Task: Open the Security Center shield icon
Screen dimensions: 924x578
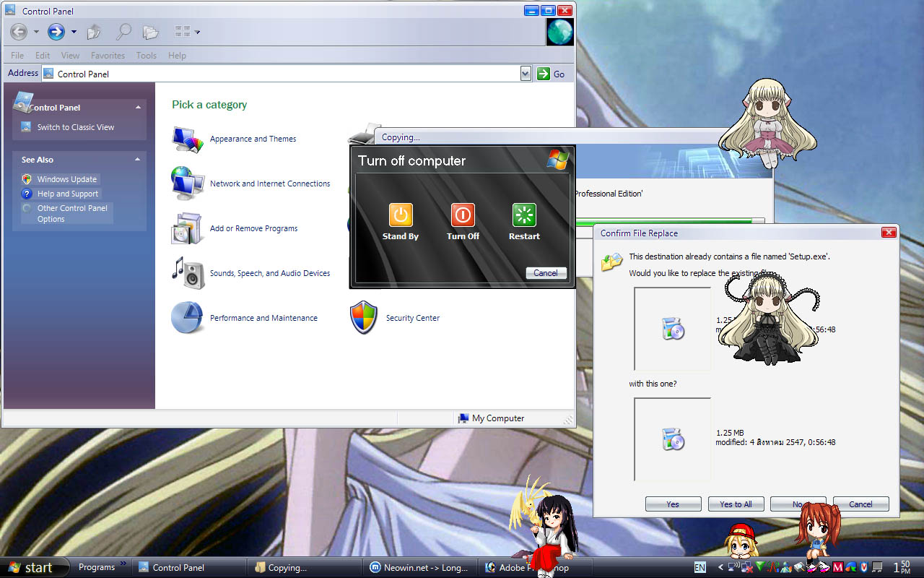Action: [x=364, y=318]
